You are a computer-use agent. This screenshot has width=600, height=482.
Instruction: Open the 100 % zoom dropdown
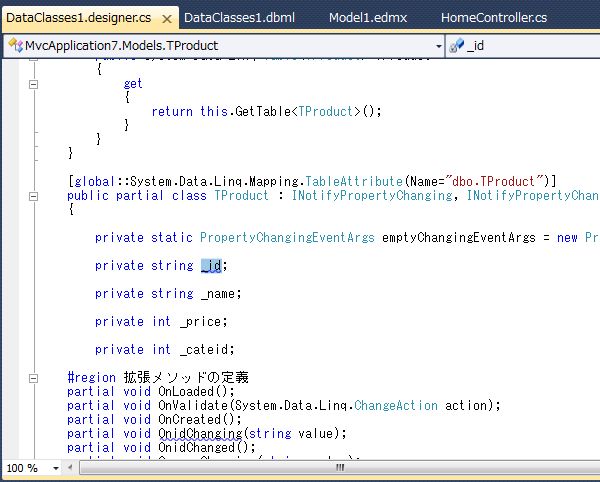click(x=51, y=468)
